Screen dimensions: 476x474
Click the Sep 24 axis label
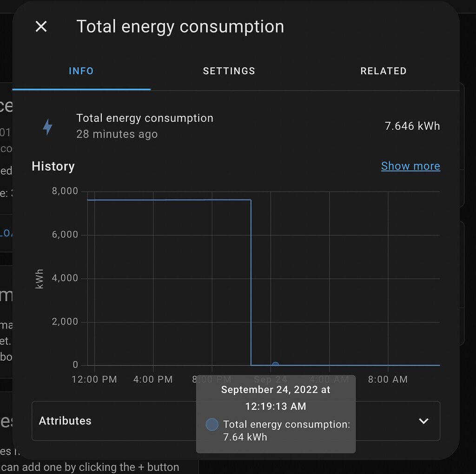(270, 379)
